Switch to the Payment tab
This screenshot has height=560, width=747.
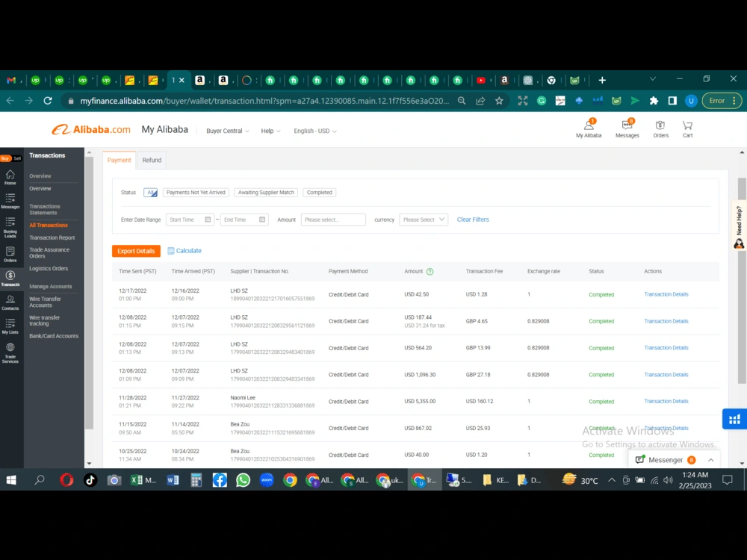click(x=119, y=160)
